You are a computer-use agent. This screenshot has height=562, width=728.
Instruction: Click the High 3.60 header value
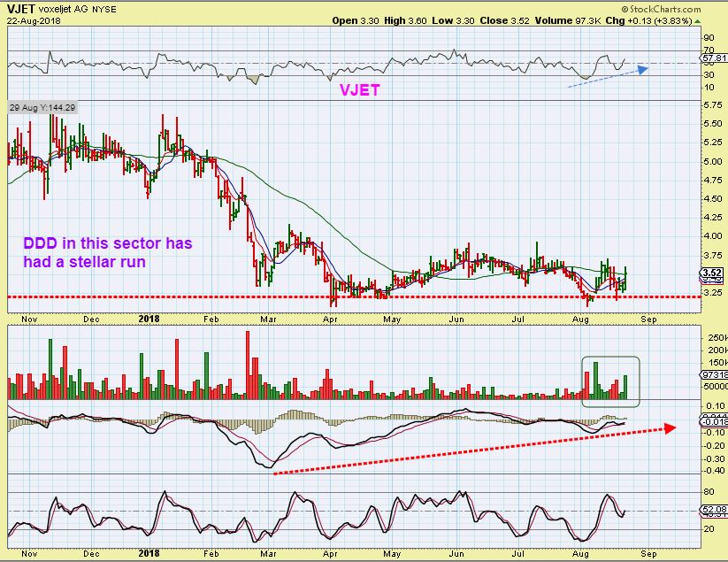405,21
